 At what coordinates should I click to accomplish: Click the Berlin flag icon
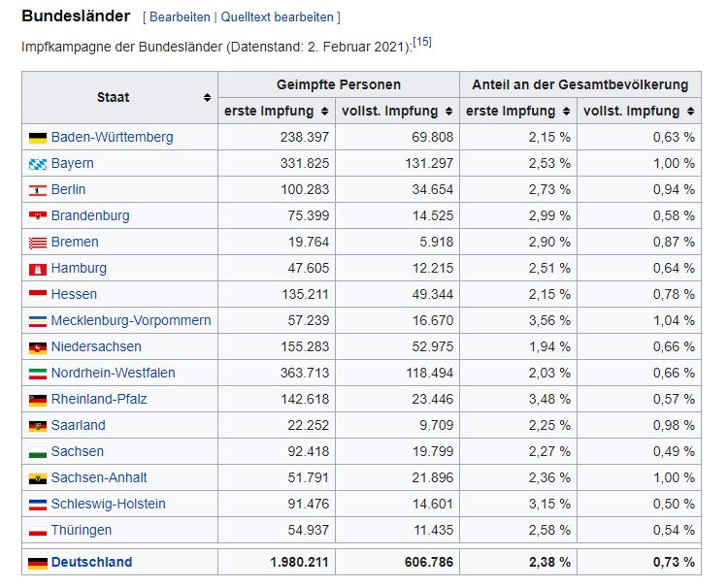38,190
